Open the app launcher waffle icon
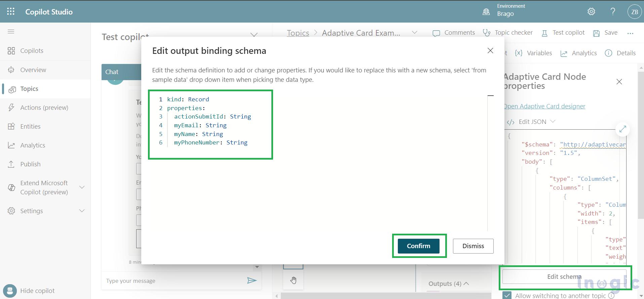The image size is (644, 299). point(11,11)
